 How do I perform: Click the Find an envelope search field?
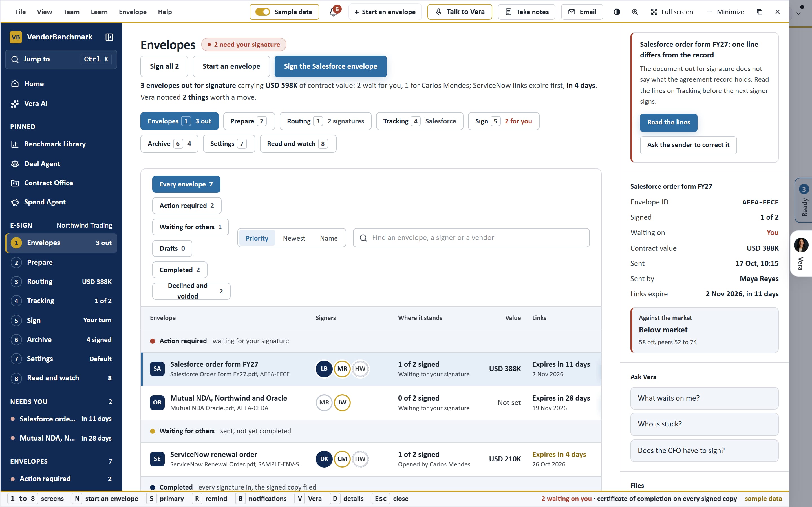click(x=471, y=238)
